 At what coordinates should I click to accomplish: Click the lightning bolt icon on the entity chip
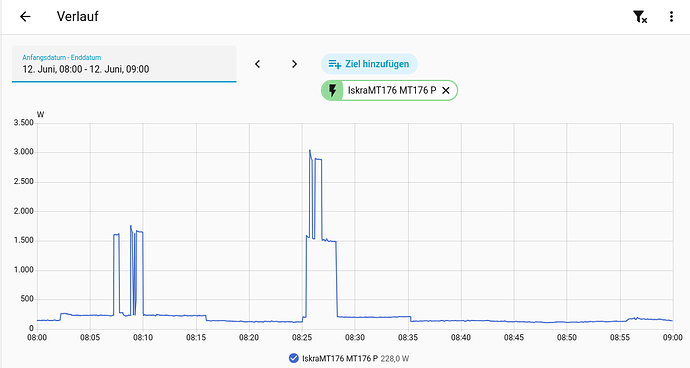(x=333, y=90)
